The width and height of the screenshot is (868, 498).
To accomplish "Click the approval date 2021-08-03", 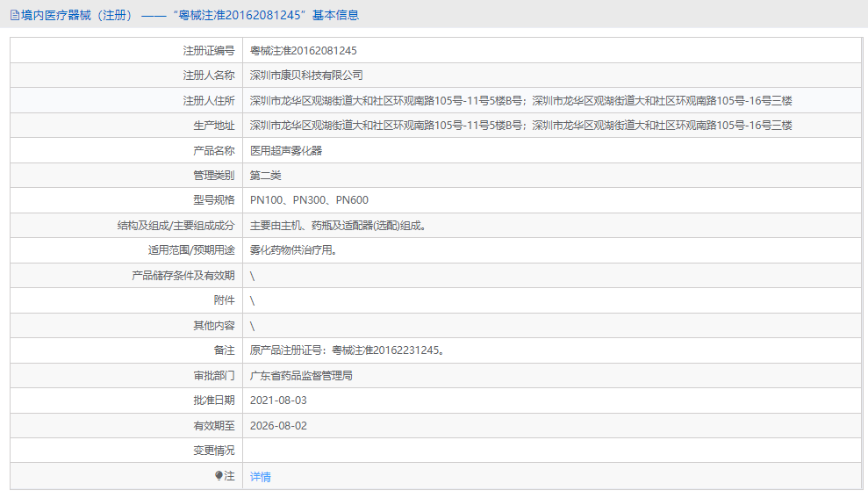I will pyautogui.click(x=278, y=401).
